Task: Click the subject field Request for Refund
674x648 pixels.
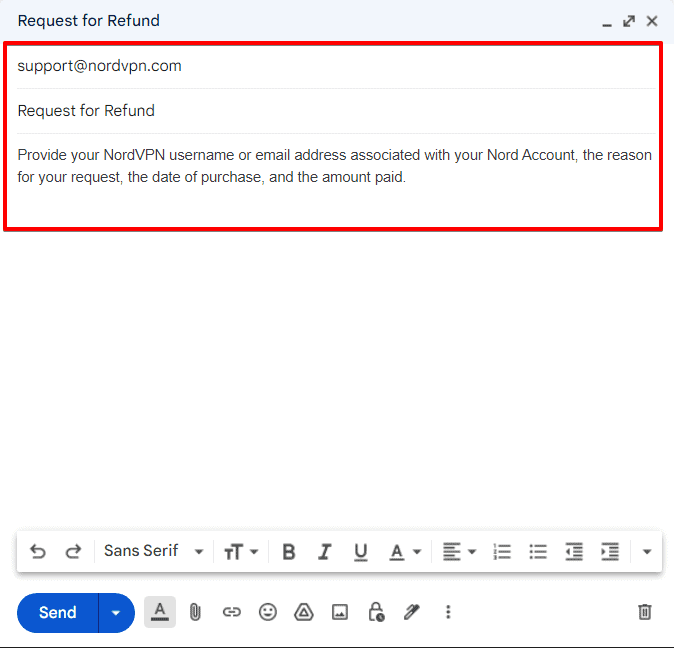Action: (336, 111)
